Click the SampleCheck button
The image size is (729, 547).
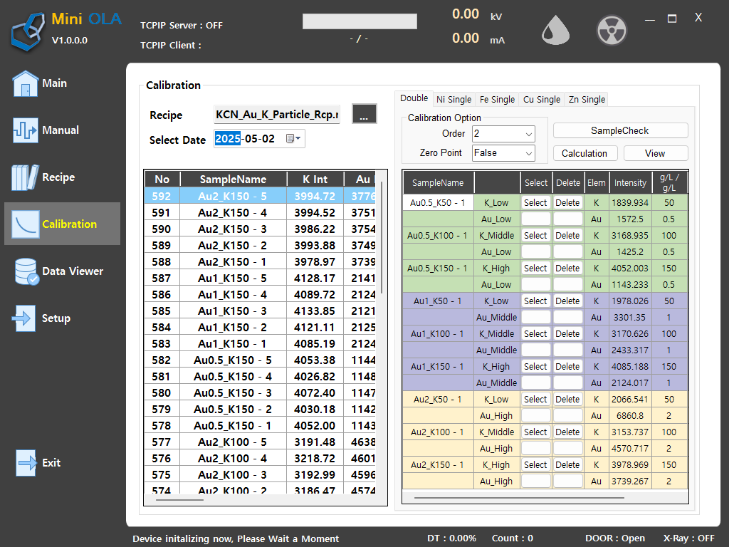pyautogui.click(x=620, y=131)
